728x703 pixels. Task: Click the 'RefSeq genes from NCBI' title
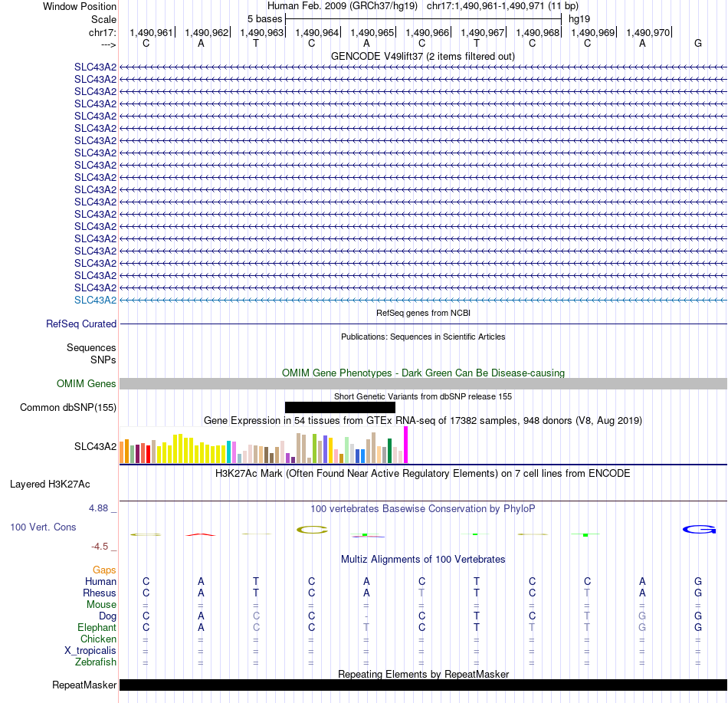click(423, 313)
